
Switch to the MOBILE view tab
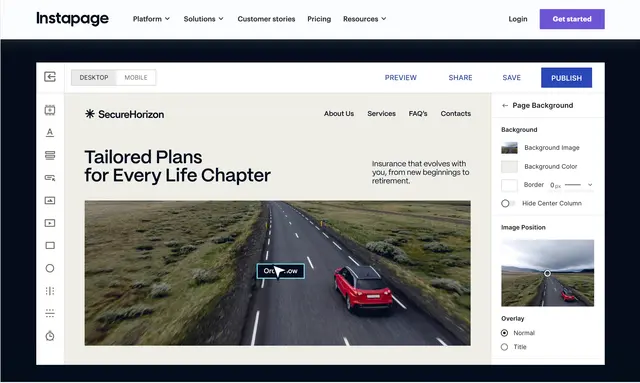136,78
